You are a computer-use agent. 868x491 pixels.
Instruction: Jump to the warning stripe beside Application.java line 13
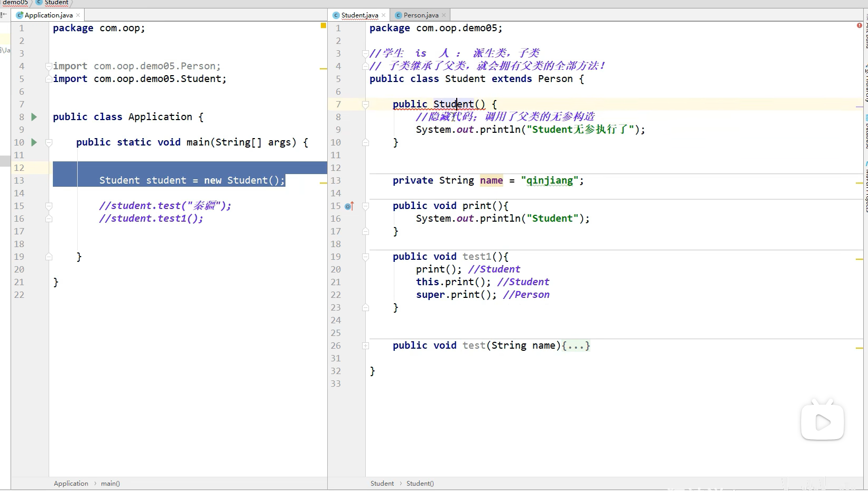tap(324, 183)
